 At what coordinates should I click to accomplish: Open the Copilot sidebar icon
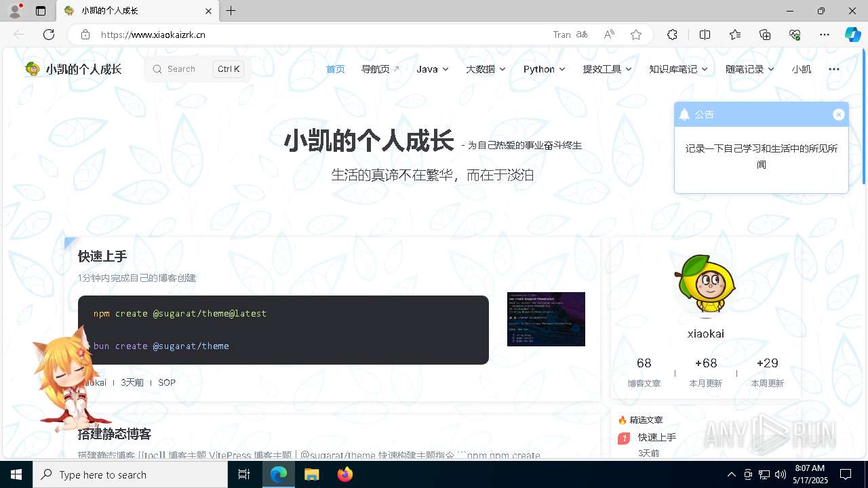point(852,35)
